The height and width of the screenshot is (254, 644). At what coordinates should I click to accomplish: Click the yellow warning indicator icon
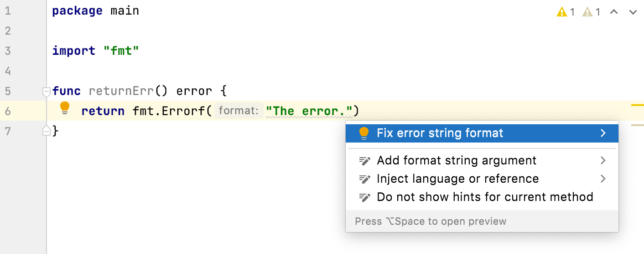click(562, 12)
